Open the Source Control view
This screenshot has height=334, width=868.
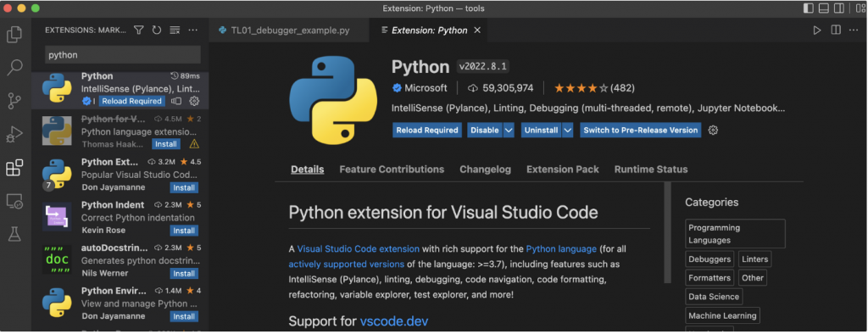pos(14,101)
